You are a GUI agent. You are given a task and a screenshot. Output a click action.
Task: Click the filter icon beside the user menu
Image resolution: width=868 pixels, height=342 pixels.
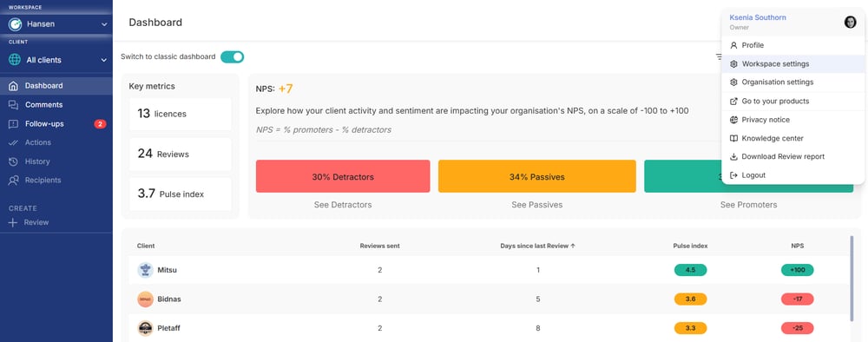tap(718, 56)
